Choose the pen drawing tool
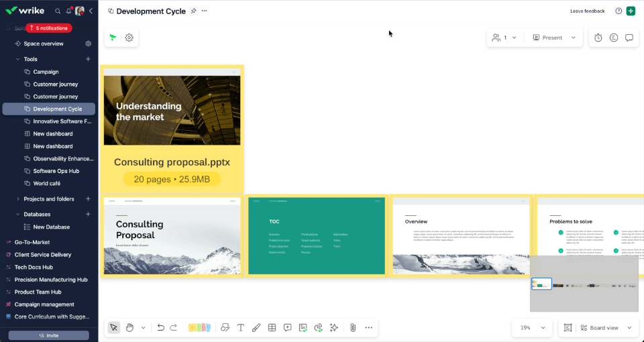Screen dimensions: 644x342 [256, 328]
